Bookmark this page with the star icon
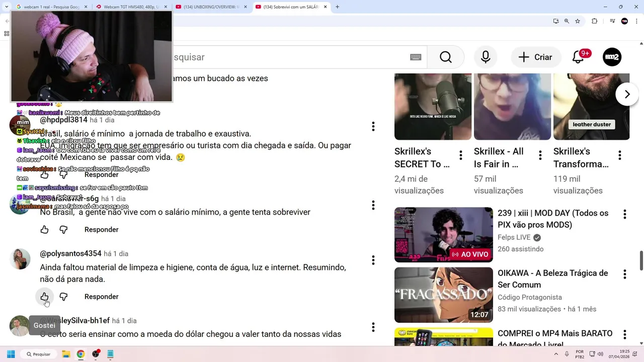 tap(578, 21)
